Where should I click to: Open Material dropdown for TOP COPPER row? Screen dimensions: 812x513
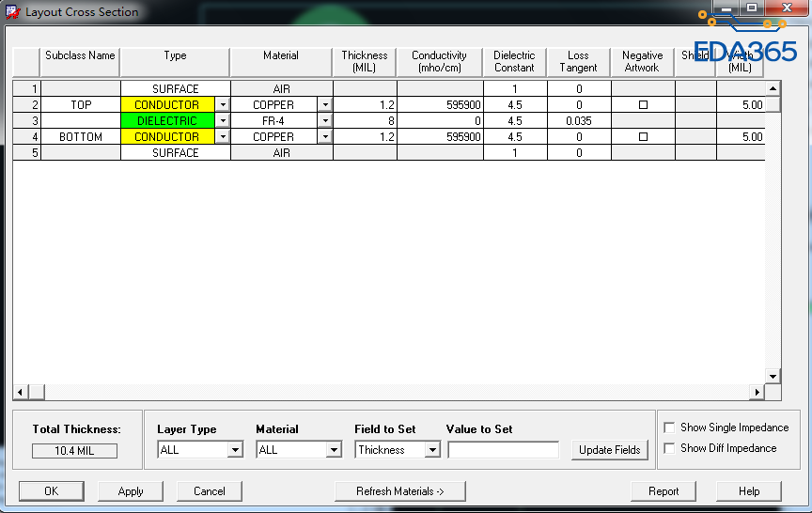coord(325,105)
